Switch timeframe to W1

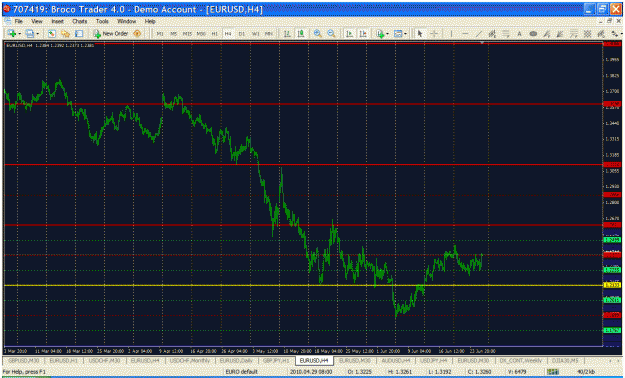(256, 34)
